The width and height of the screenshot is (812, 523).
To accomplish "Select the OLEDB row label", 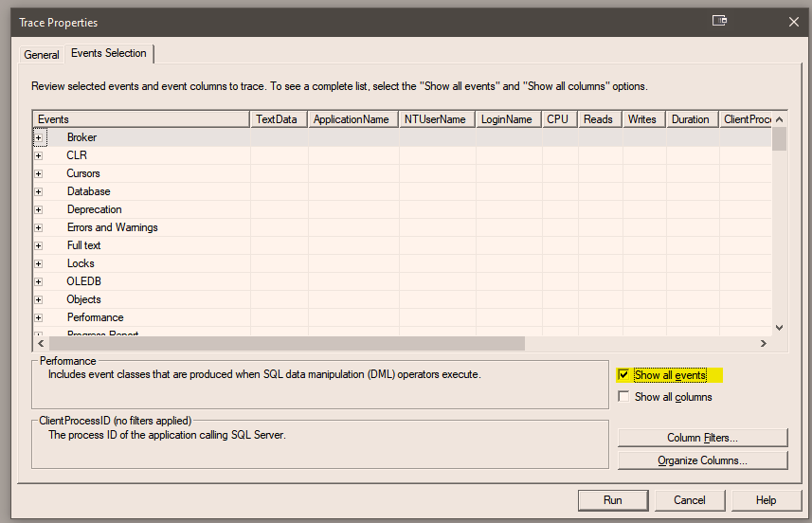I will 83,281.
